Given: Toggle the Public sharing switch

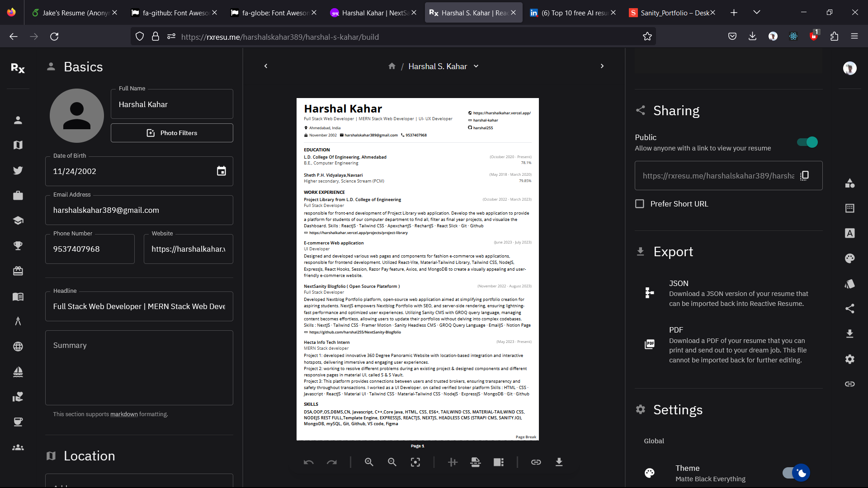Looking at the screenshot, I should 807,142.
